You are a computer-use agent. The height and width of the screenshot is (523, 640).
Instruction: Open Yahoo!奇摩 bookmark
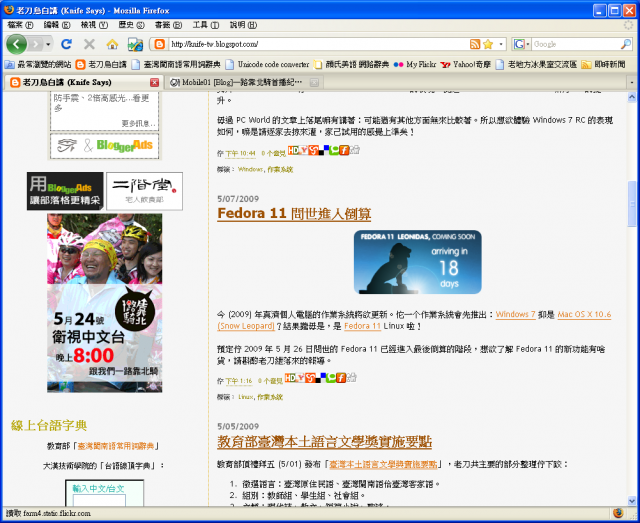(x=466, y=65)
